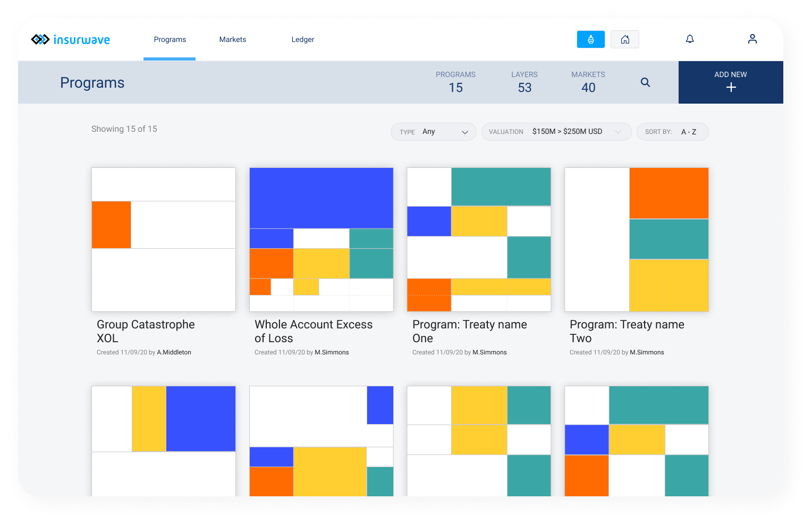Click Program: Treaty name Two title
Image resolution: width=812 pixels, height=525 pixels.
point(627,332)
